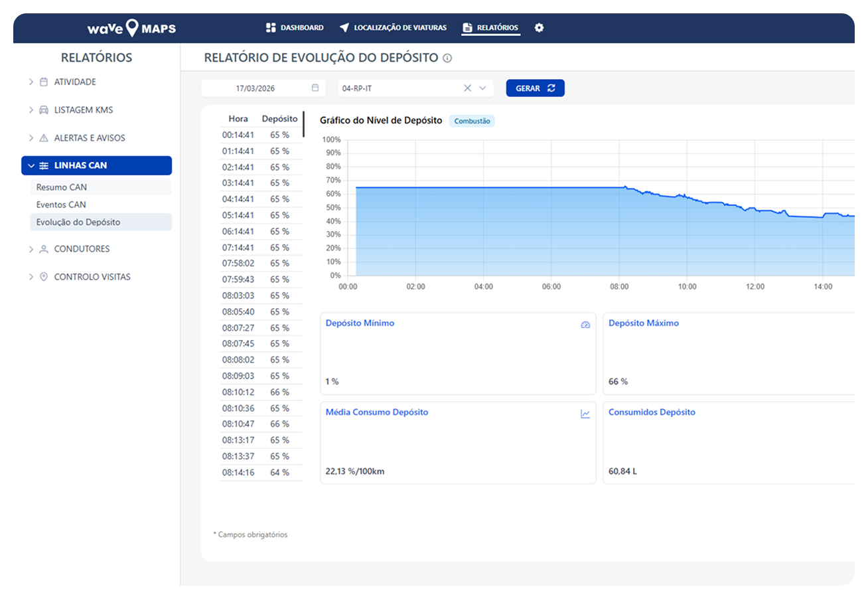Open the vehicle selection dropdown arrow
Viewport: 868px width, 599px height.
click(x=482, y=88)
